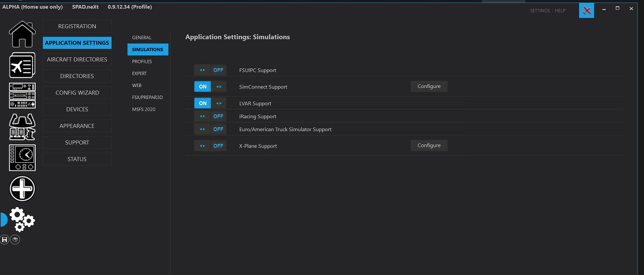This screenshot has height=275, width=644.
Task: Toggle SimConnect Support switch
Action: coord(210,87)
